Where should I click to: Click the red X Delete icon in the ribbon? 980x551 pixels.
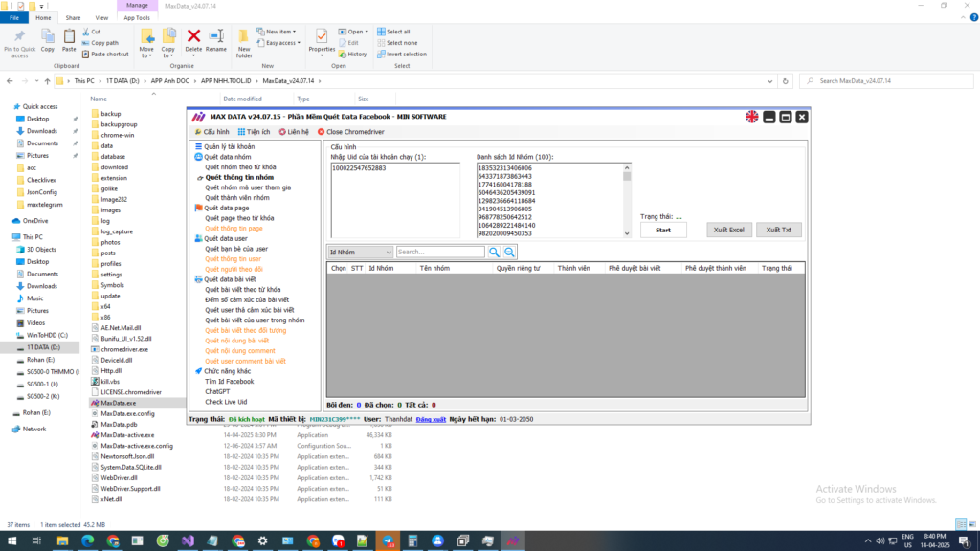click(x=193, y=36)
